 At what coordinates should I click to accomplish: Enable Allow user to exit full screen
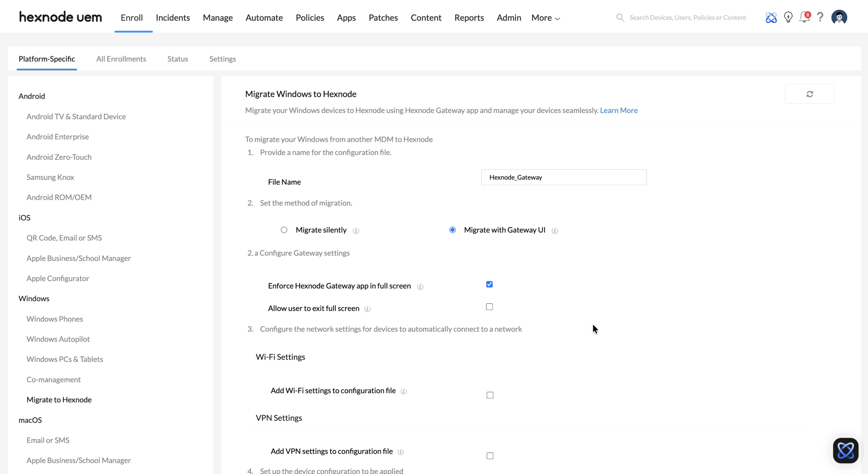click(x=489, y=307)
